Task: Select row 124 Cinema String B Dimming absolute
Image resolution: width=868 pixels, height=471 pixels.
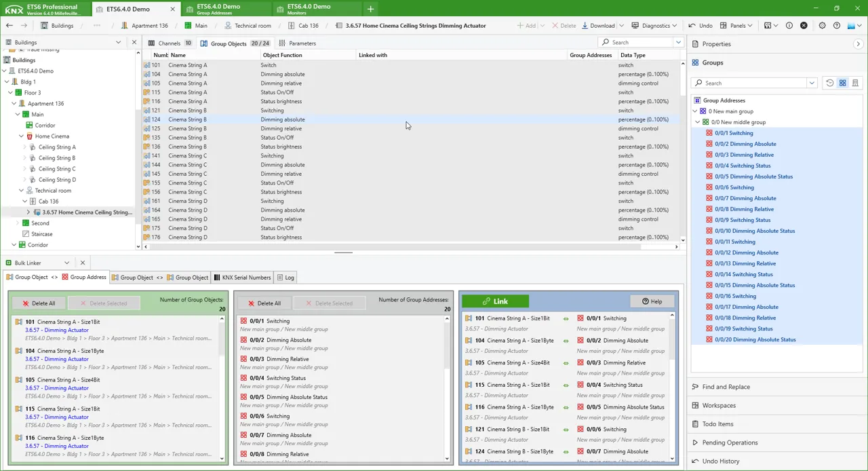Action: 410,119
